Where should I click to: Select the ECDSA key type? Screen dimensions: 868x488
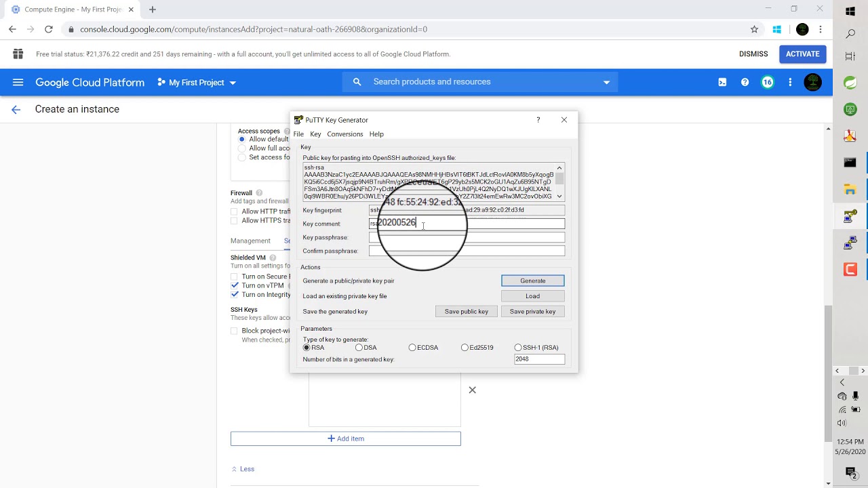(412, 348)
